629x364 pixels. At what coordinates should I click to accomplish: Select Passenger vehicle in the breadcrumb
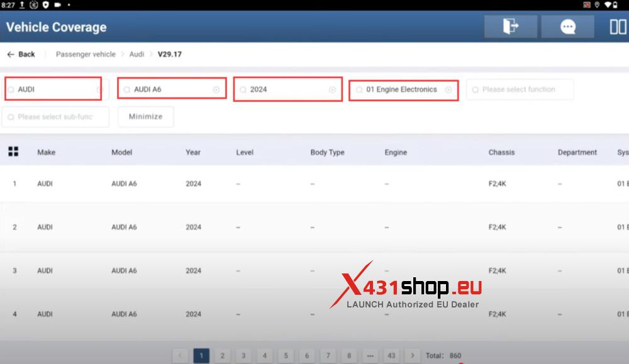(x=86, y=54)
